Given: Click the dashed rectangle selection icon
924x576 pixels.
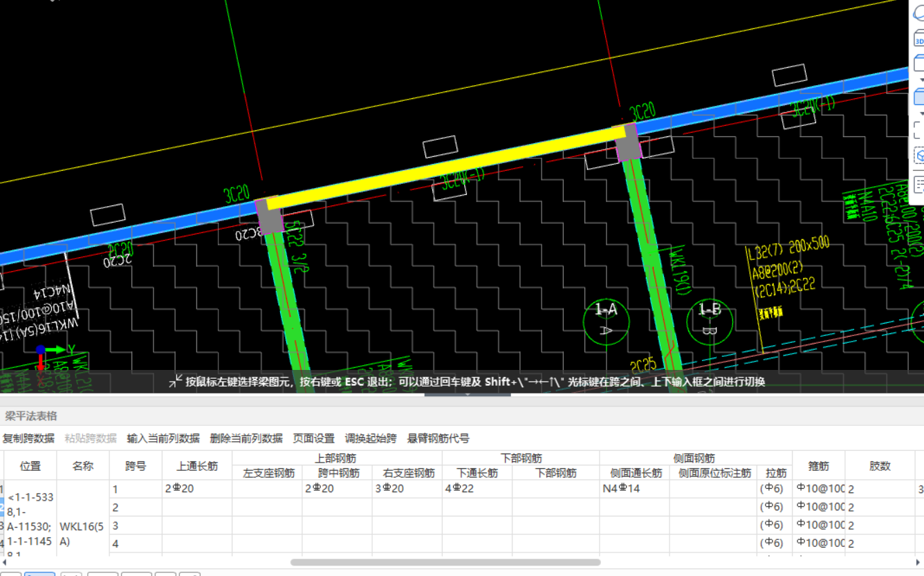Looking at the screenshot, I should point(918,130).
